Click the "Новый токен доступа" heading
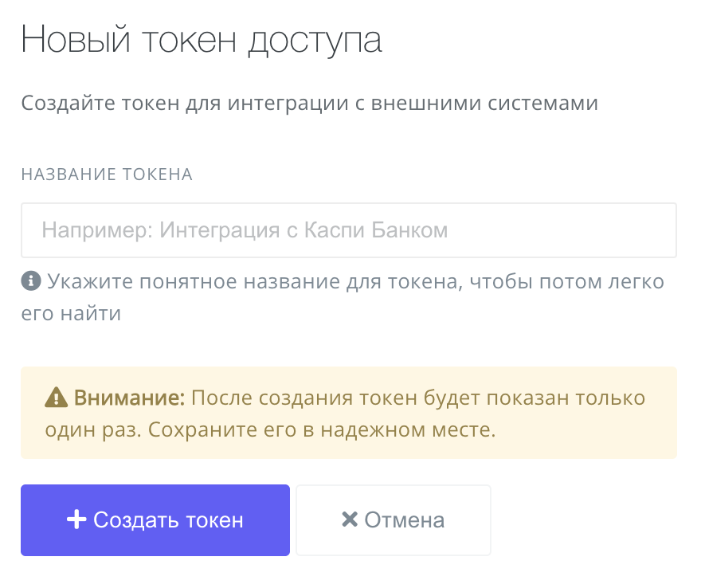 pyautogui.click(x=202, y=40)
